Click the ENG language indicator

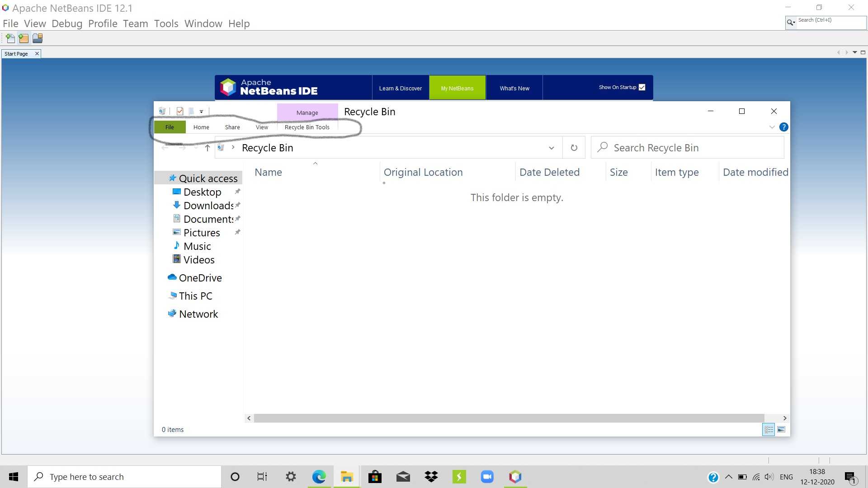(786, 477)
